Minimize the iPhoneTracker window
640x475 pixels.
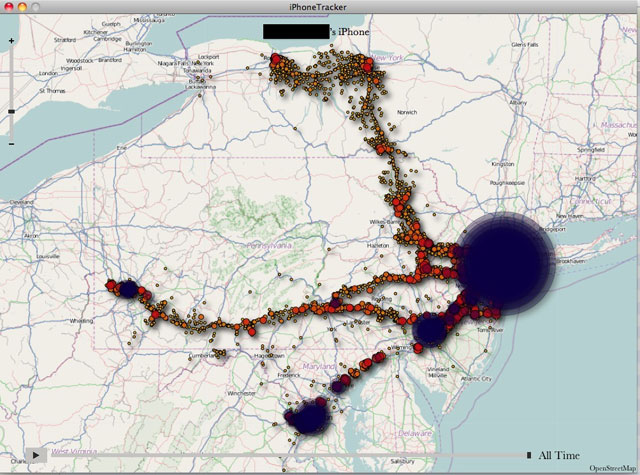point(22,7)
